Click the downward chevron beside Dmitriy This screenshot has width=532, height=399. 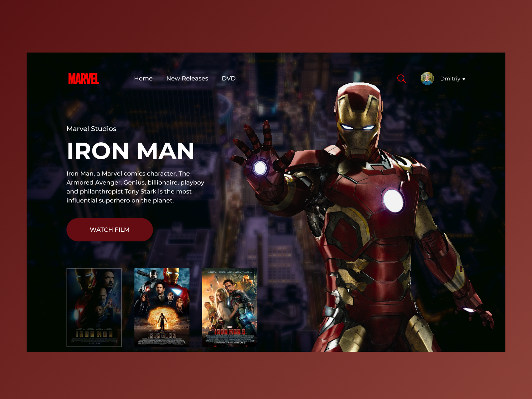(464, 79)
